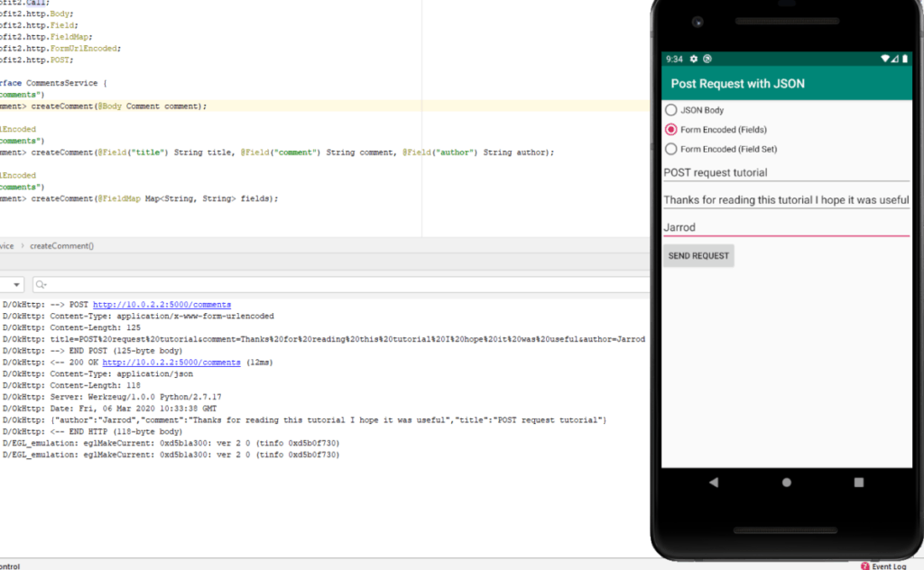Click the createComment() breadcrumb item
Viewport: 924px width, 570px height.
pyautogui.click(x=61, y=245)
